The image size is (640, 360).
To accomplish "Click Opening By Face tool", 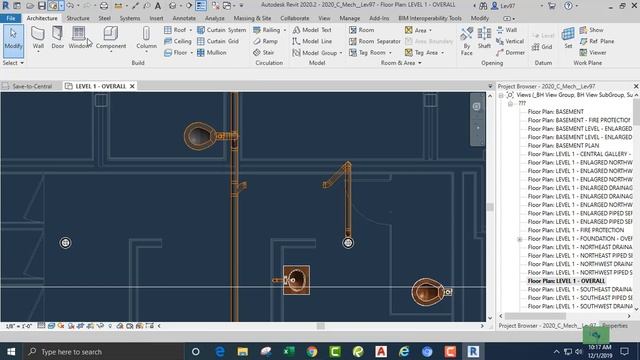I will tap(467, 41).
